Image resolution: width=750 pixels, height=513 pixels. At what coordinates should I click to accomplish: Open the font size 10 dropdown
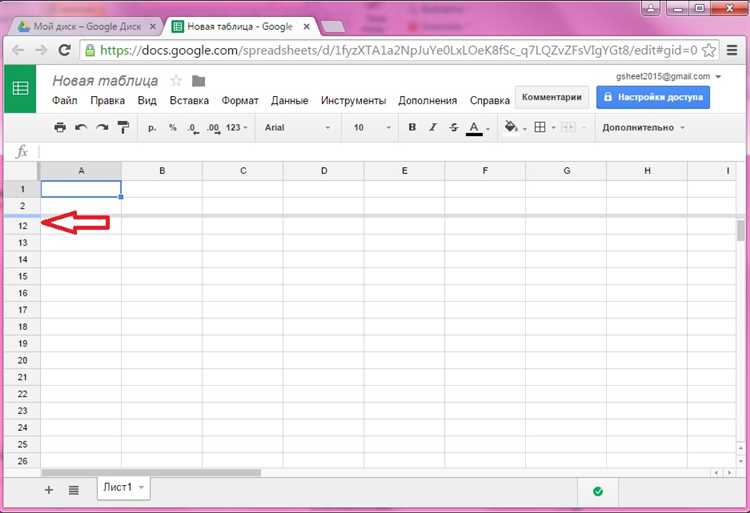[x=372, y=128]
